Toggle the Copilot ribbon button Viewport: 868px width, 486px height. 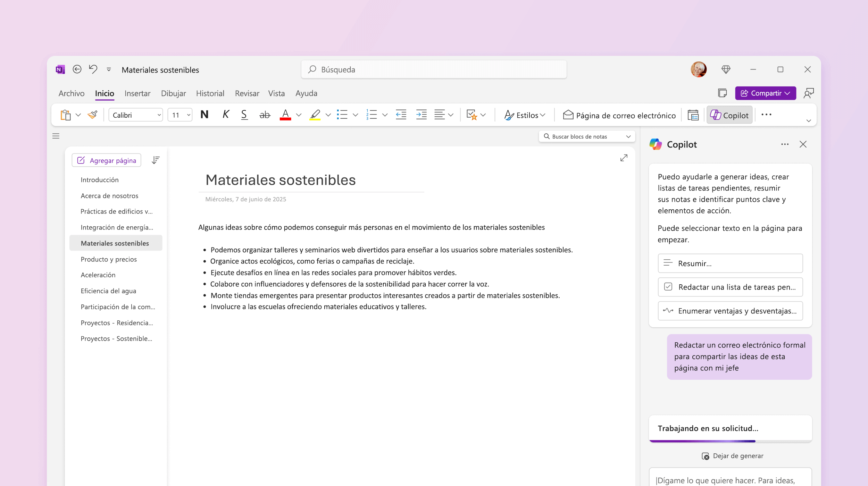point(729,115)
